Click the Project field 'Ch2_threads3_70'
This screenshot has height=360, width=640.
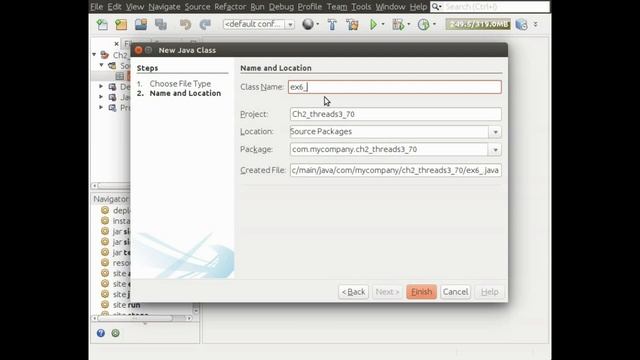click(396, 114)
